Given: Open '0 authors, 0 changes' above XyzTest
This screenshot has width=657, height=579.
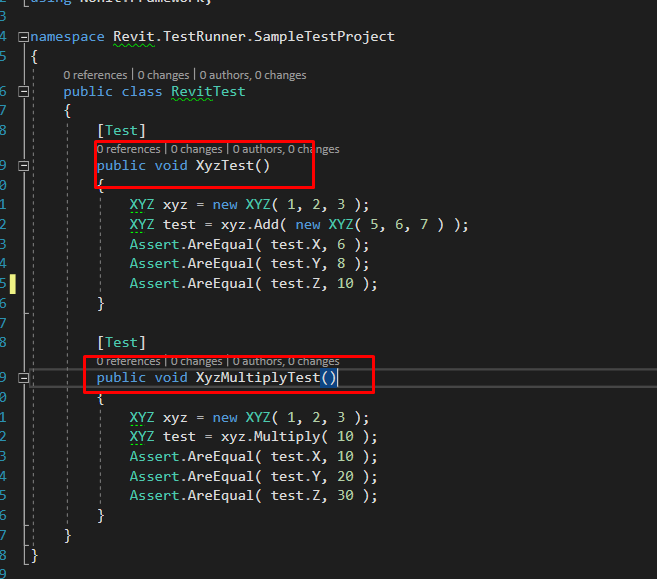Looking at the screenshot, I should click(x=286, y=149).
